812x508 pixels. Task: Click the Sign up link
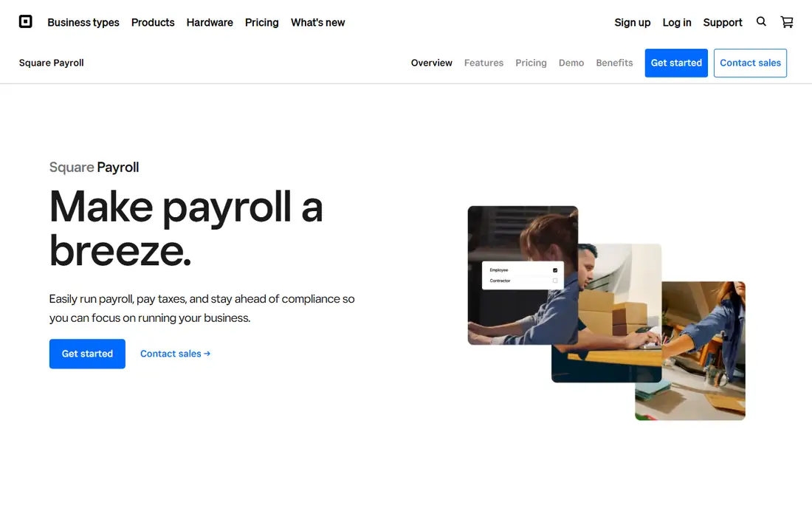633,22
